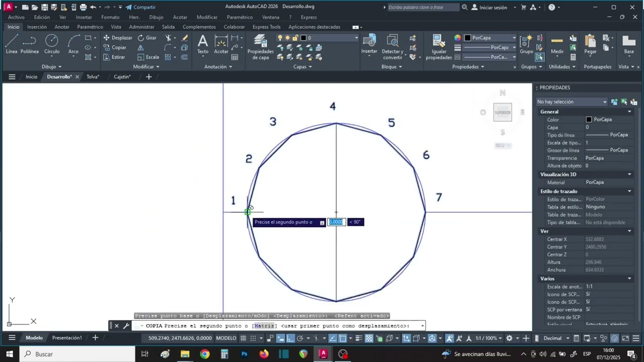Collapse the Visualización 3D section
Screen dimensions: 644x362
click(x=629, y=174)
